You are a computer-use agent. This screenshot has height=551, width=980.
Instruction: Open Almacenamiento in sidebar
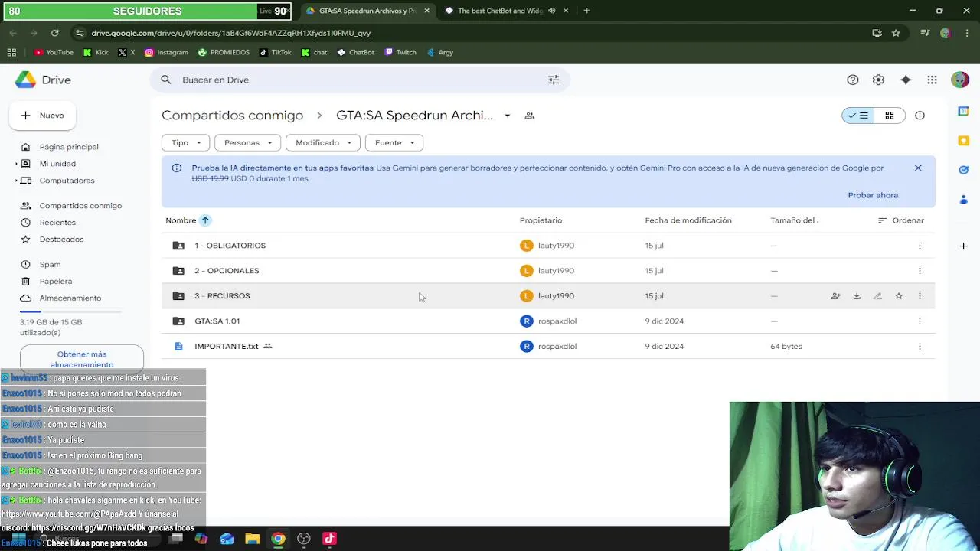point(70,298)
